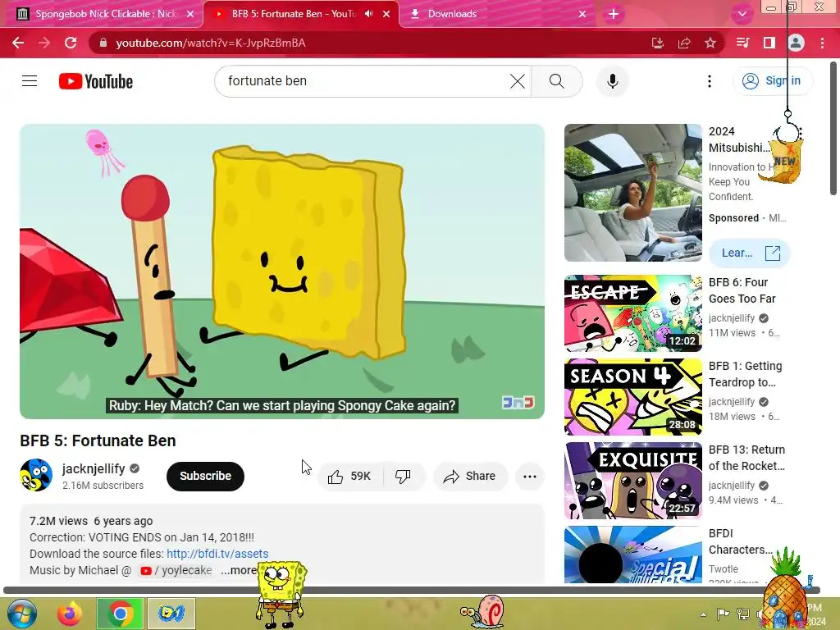Open the Action Center flag tray icon
The image size is (840, 630).
[723, 614]
